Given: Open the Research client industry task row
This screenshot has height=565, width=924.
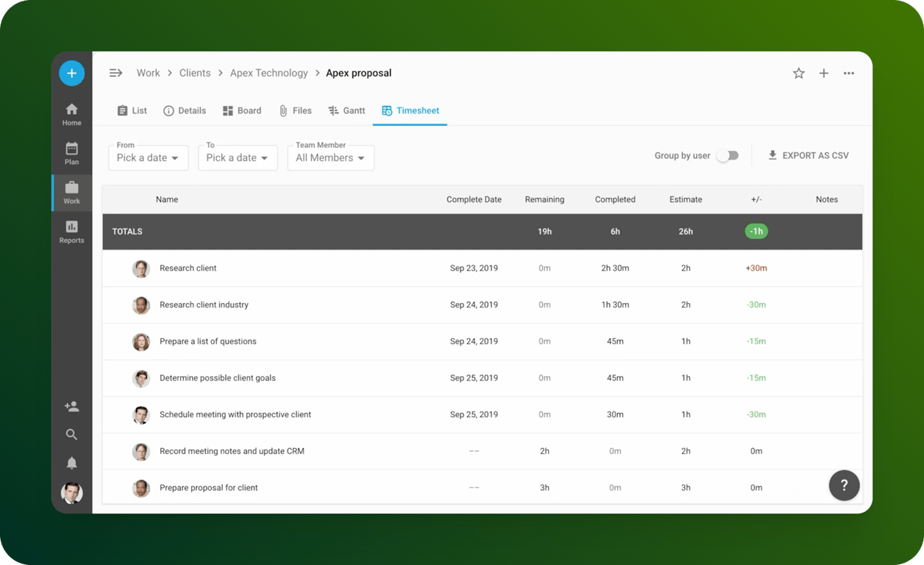Looking at the screenshot, I should point(482,305).
